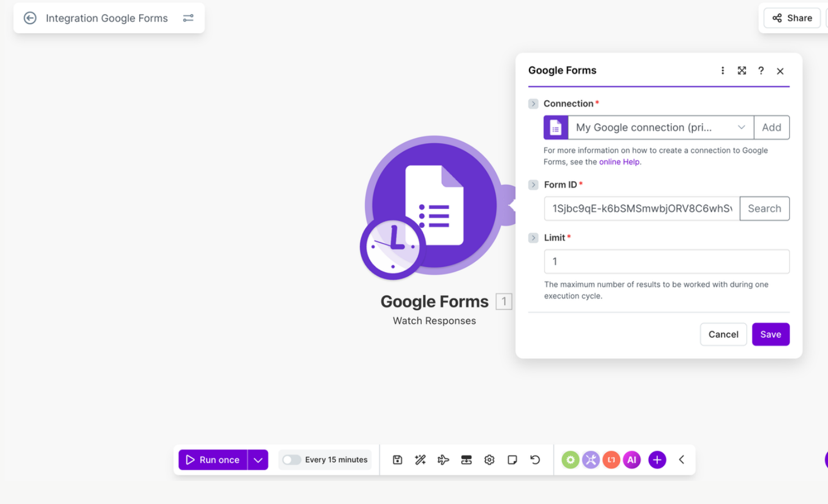Click into the Limit input field
The width and height of the screenshot is (828, 504).
point(667,261)
